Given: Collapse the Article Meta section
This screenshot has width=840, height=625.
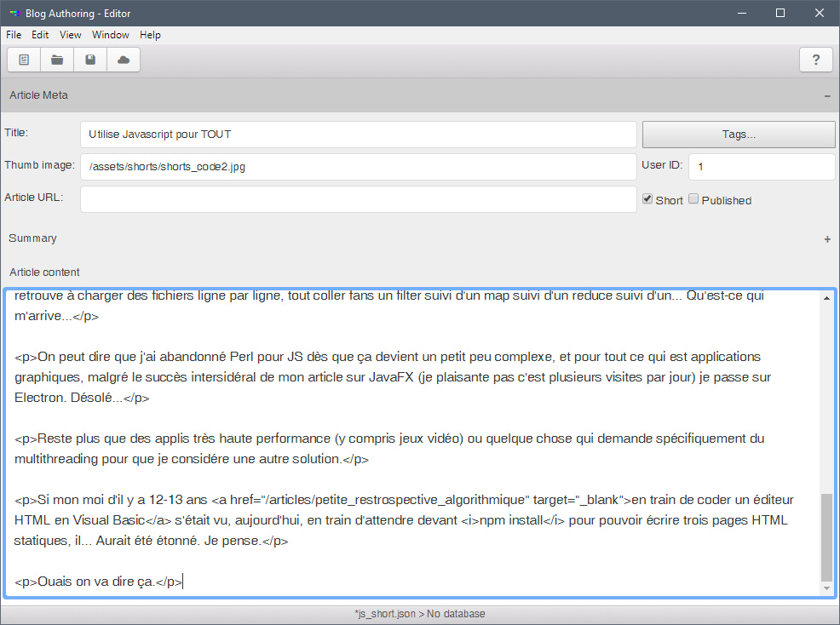Looking at the screenshot, I should [827, 96].
